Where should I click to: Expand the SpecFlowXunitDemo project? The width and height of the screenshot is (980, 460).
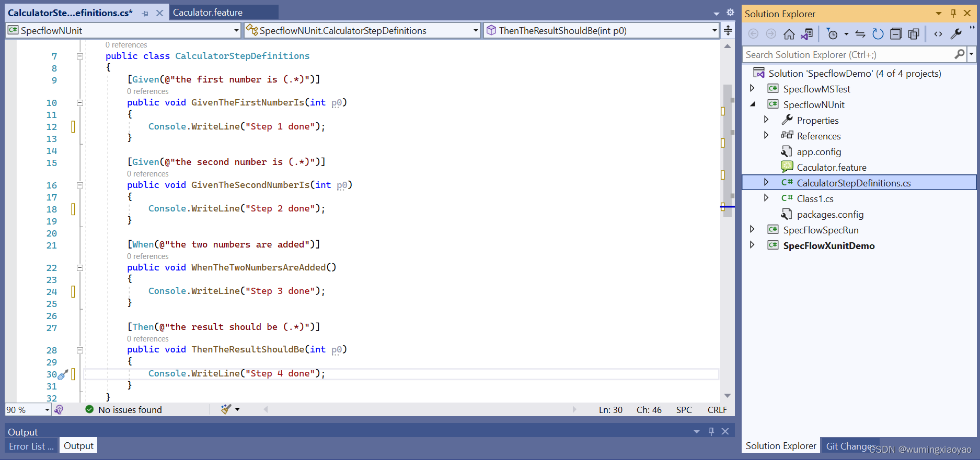tap(752, 245)
